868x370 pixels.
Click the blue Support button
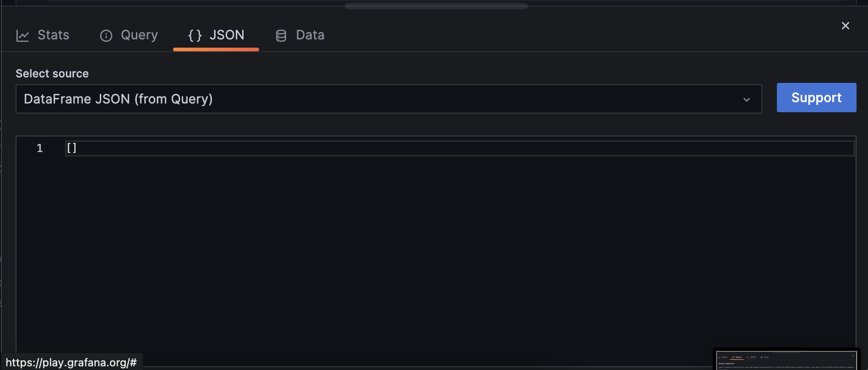[816, 98]
